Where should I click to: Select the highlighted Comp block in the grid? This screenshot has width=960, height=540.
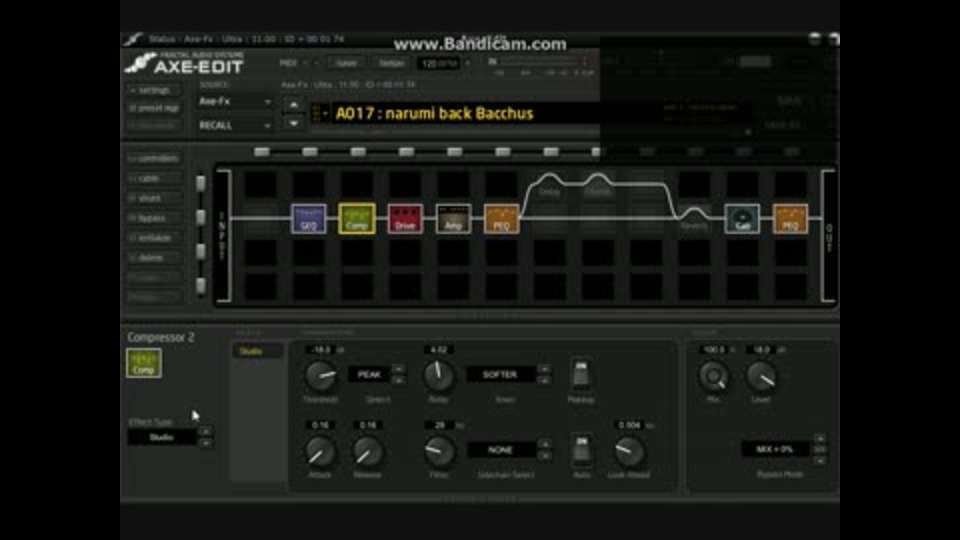357,219
